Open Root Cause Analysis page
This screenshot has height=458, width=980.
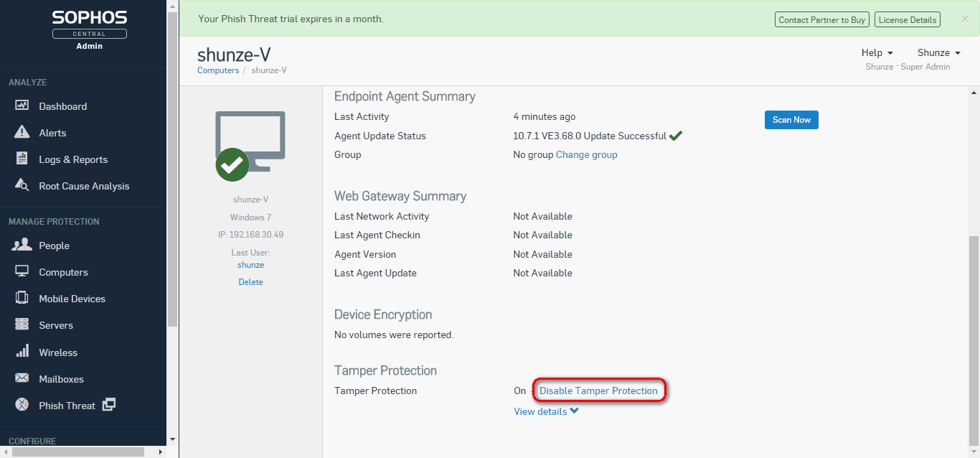pos(84,186)
